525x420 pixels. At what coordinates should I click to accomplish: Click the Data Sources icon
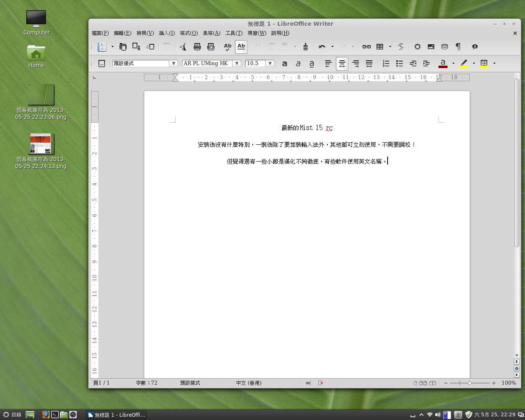(x=444, y=47)
